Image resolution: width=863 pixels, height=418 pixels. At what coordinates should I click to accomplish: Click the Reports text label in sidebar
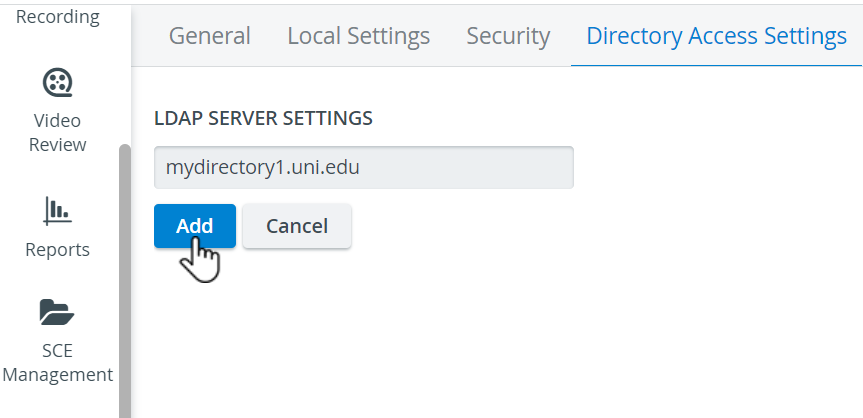57,249
